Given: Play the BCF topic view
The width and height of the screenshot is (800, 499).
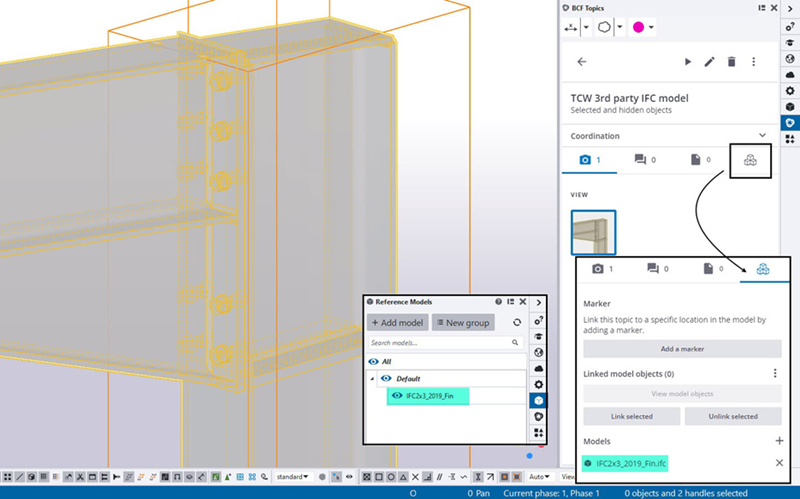Looking at the screenshot, I should point(688,62).
